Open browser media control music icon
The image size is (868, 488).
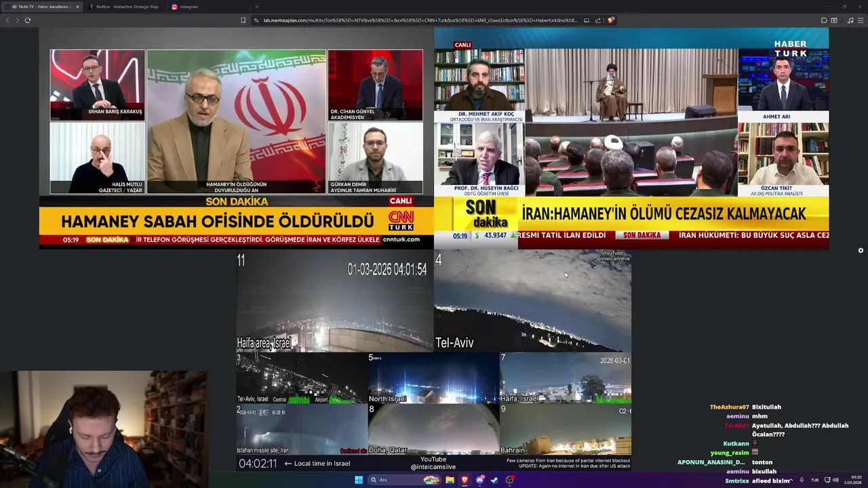point(850,20)
